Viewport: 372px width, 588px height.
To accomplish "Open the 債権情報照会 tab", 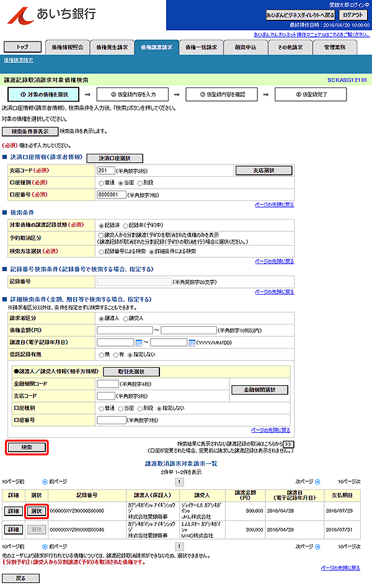I will [68, 47].
